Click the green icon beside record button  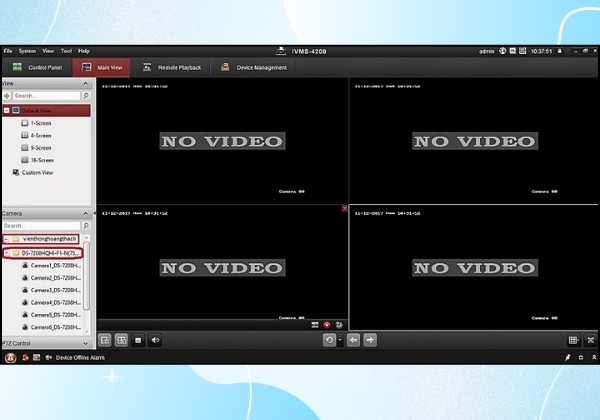pos(339,325)
